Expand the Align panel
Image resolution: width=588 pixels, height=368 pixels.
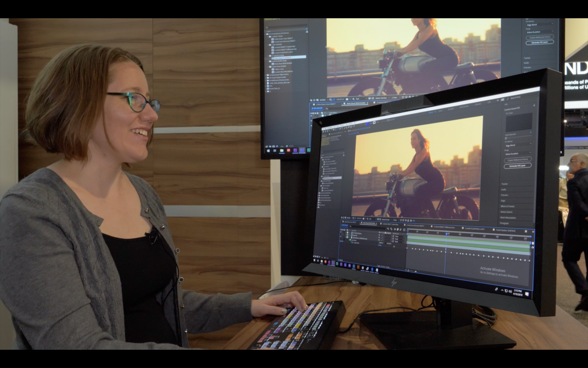point(503,201)
